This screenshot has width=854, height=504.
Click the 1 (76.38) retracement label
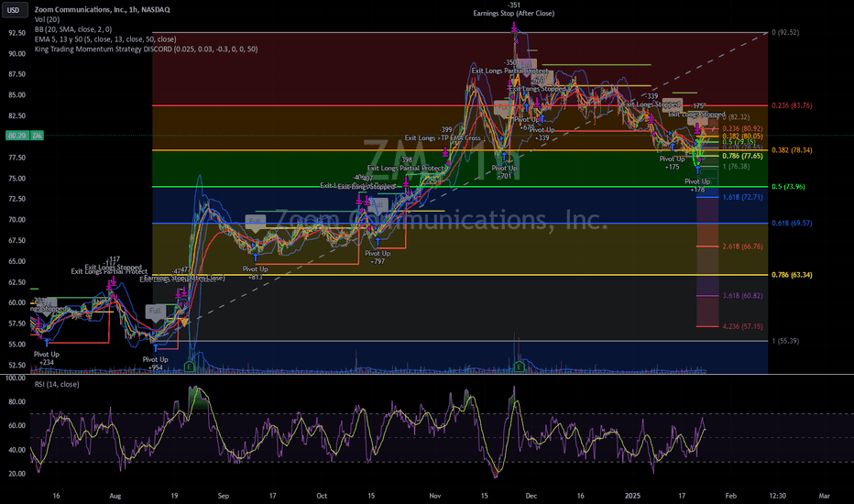point(737,167)
